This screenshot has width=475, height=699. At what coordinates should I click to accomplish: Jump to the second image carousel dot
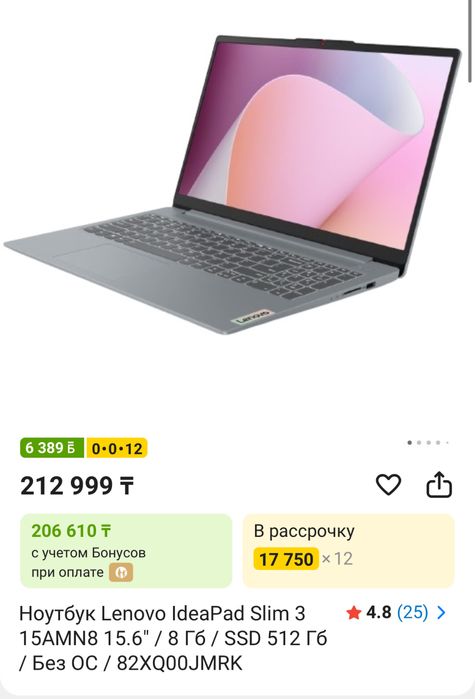[419, 443]
